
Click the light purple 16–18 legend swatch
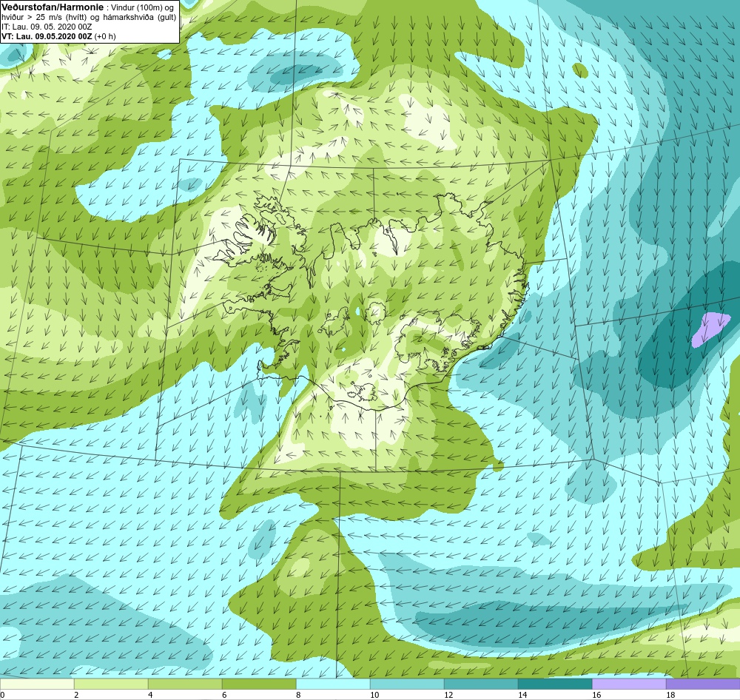[629, 684]
